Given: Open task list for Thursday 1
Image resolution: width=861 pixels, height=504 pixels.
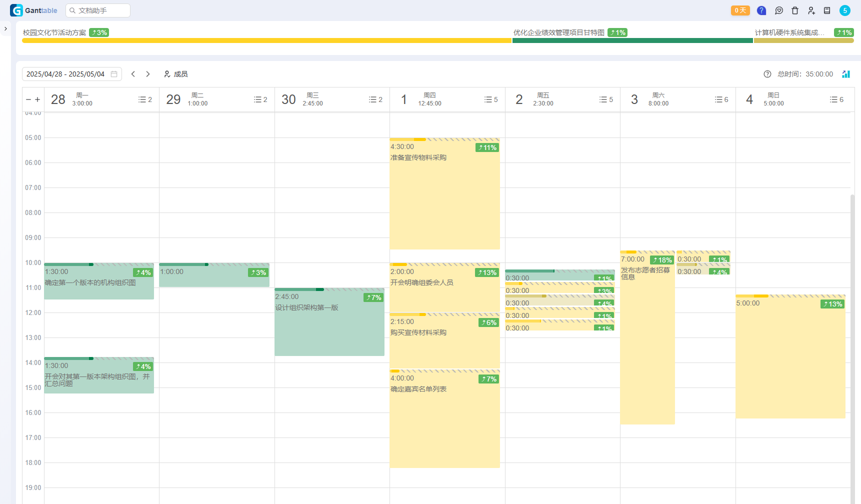Looking at the screenshot, I should pos(491,99).
